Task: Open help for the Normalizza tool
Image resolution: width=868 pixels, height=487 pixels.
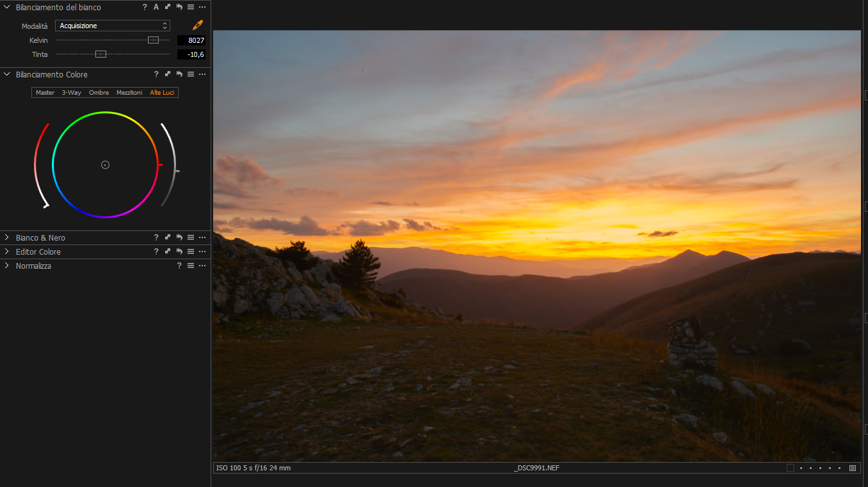Action: click(179, 266)
